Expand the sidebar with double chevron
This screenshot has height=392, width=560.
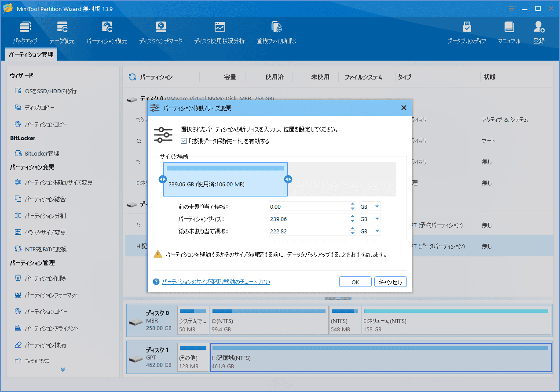click(x=63, y=370)
